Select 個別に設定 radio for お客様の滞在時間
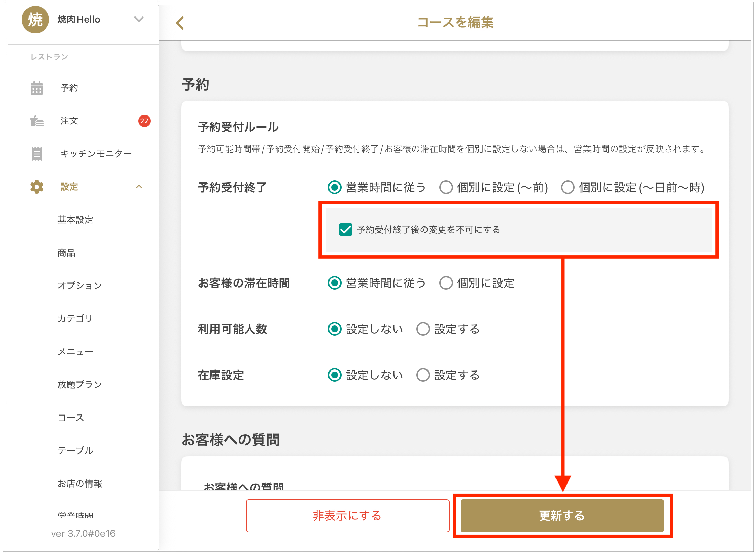 pyautogui.click(x=446, y=283)
